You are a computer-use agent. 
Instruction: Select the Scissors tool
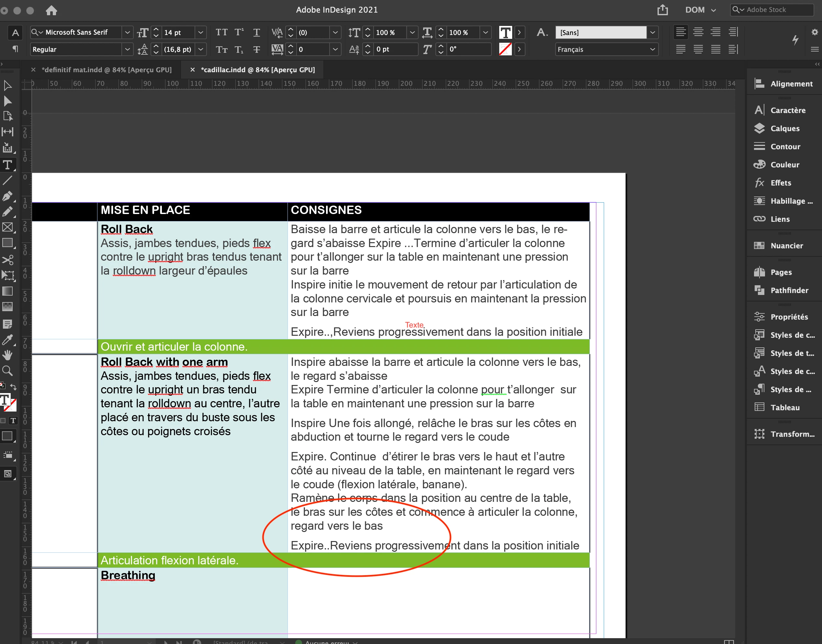[x=7, y=260]
